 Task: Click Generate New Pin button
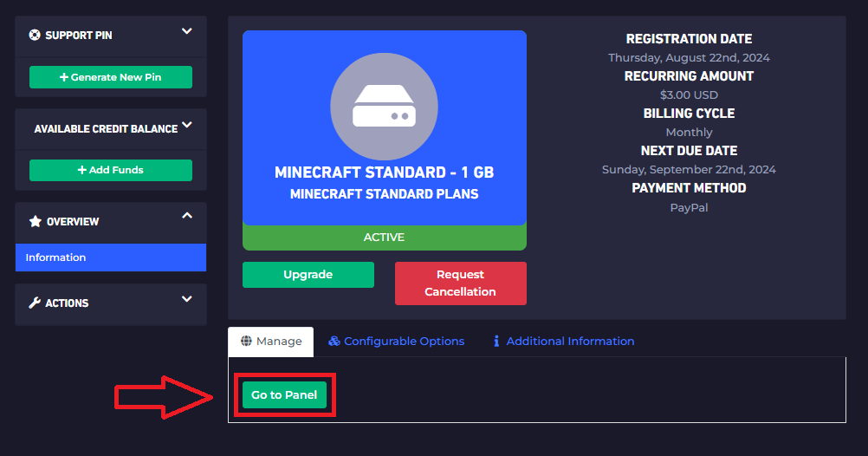coord(111,77)
